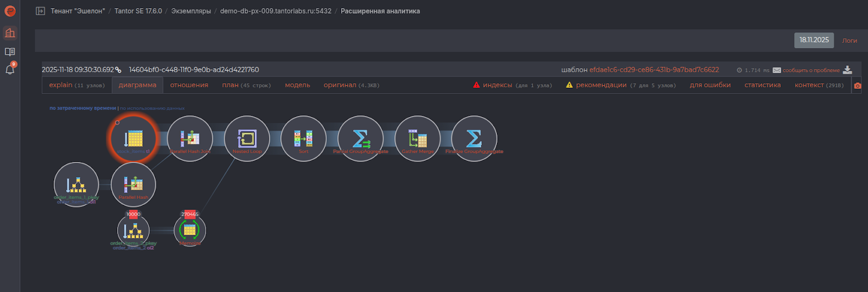Open template link efdae1c6
This screenshot has height=292, width=868.
point(654,70)
